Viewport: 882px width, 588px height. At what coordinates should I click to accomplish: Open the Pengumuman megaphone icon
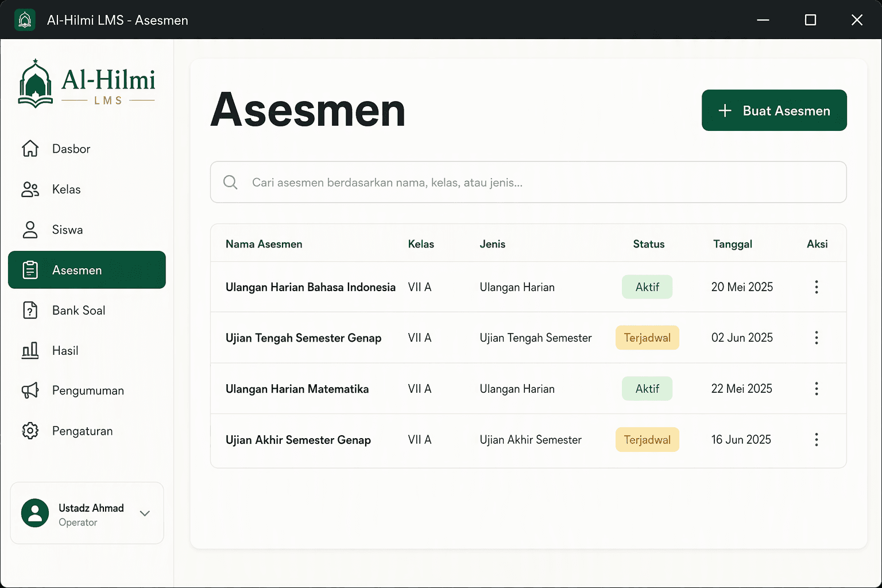(x=30, y=390)
